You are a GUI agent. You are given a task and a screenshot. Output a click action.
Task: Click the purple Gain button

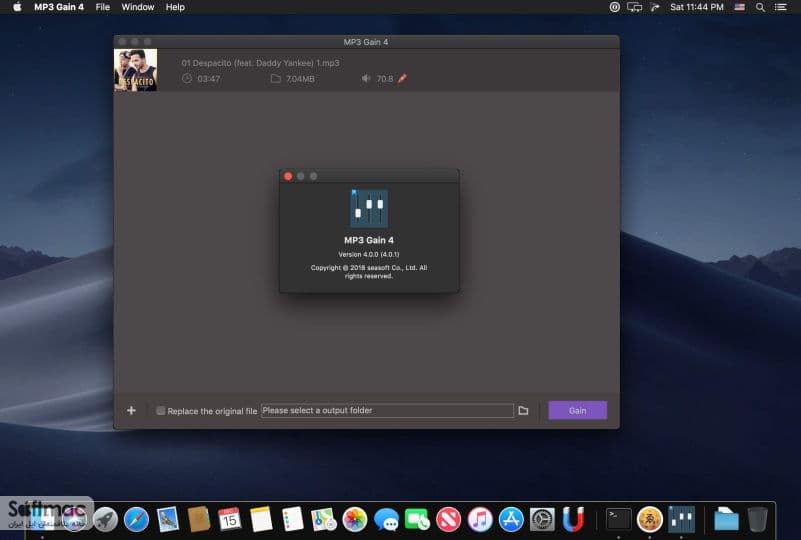tap(578, 410)
